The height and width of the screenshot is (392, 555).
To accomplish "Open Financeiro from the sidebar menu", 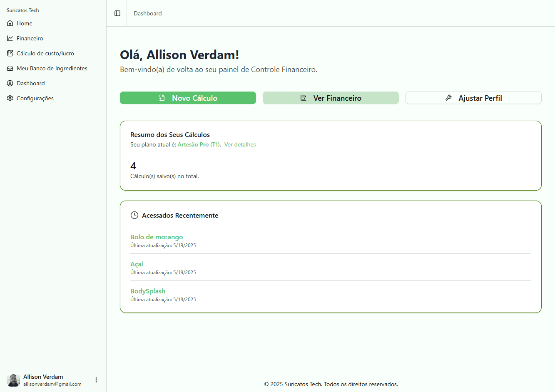I will 30,38.
